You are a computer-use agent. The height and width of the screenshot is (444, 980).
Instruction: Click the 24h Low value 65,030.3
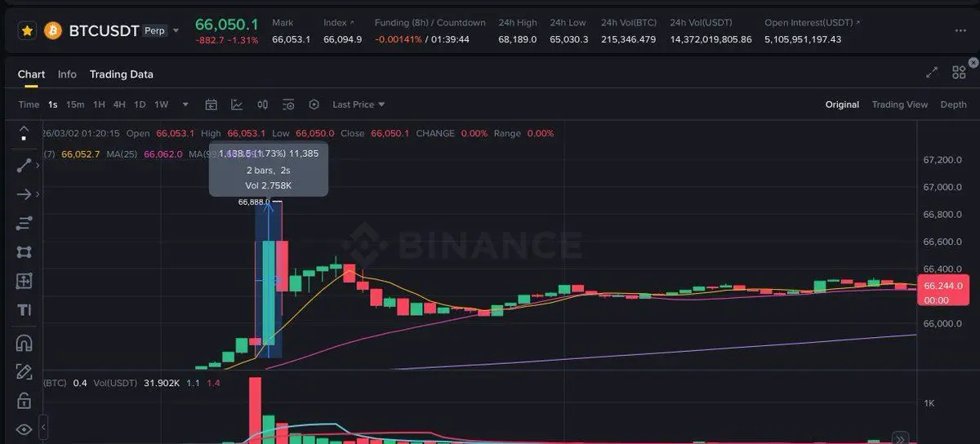point(568,39)
